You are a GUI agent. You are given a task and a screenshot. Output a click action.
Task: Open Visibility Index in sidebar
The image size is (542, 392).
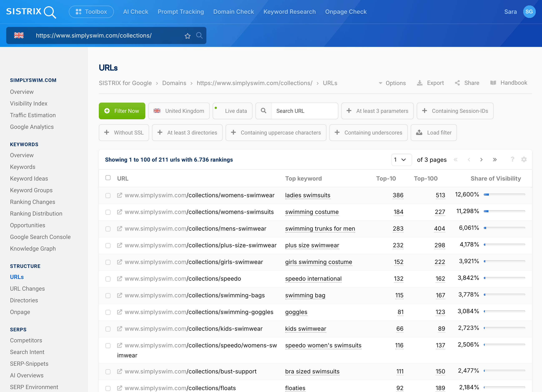29,103
